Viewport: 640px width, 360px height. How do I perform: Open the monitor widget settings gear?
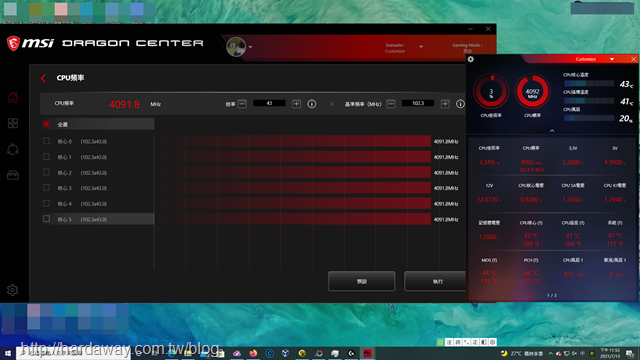pyautogui.click(x=471, y=59)
